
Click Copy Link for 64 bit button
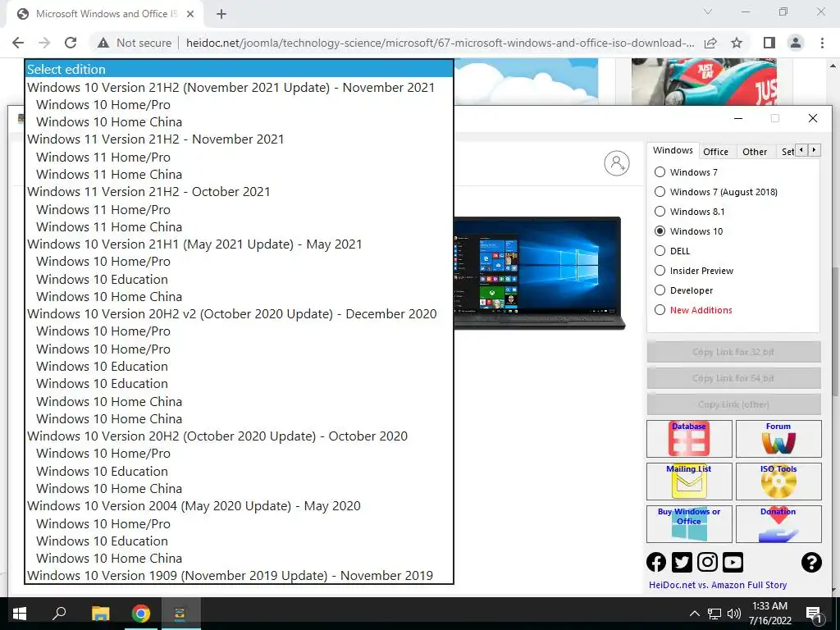click(733, 378)
